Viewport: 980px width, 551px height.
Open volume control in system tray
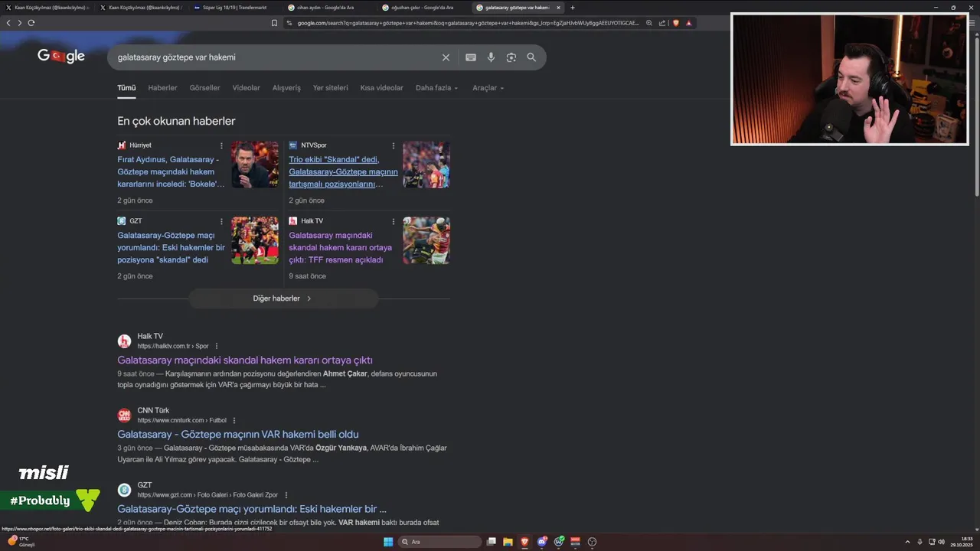pyautogui.click(x=941, y=542)
